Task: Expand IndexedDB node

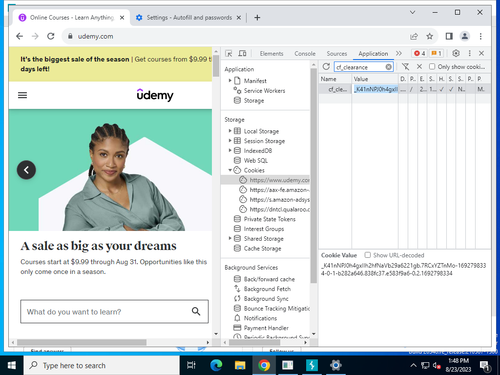Action: coord(230,150)
